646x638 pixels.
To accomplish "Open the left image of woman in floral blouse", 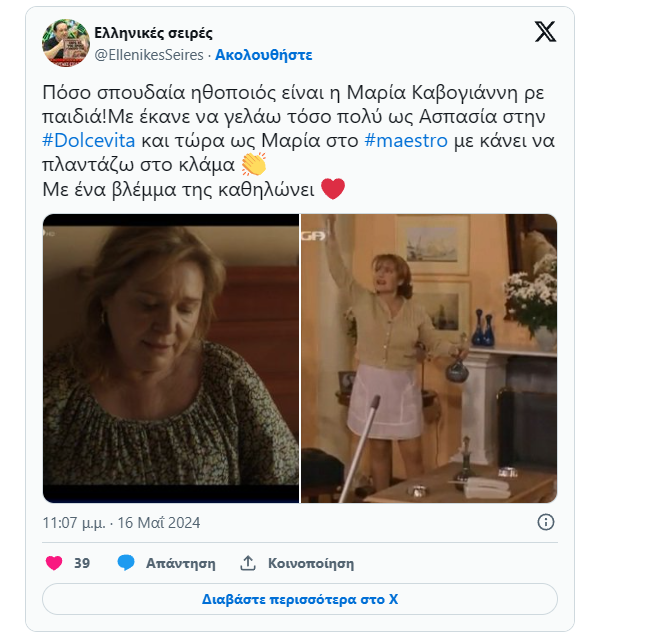I will 171,358.
